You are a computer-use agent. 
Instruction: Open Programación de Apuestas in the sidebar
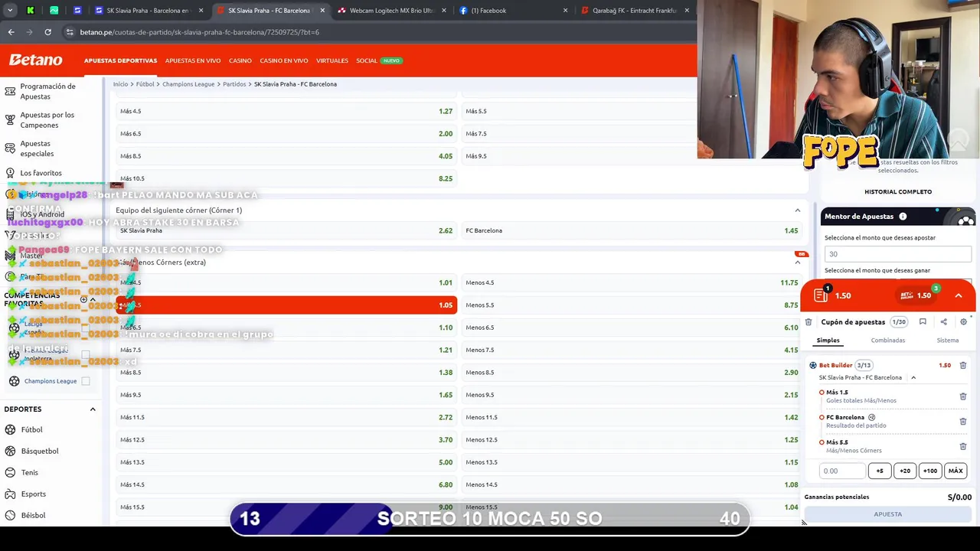pyautogui.click(x=47, y=91)
